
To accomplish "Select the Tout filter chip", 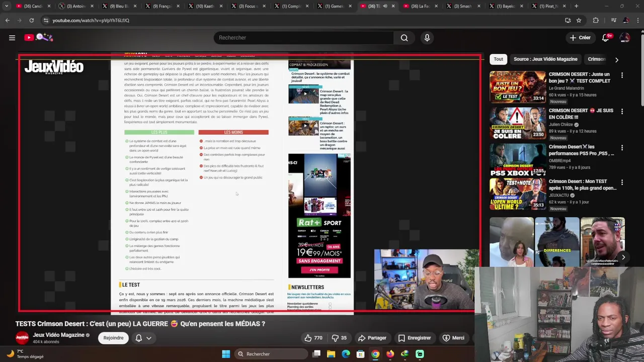I will pyautogui.click(x=498, y=59).
